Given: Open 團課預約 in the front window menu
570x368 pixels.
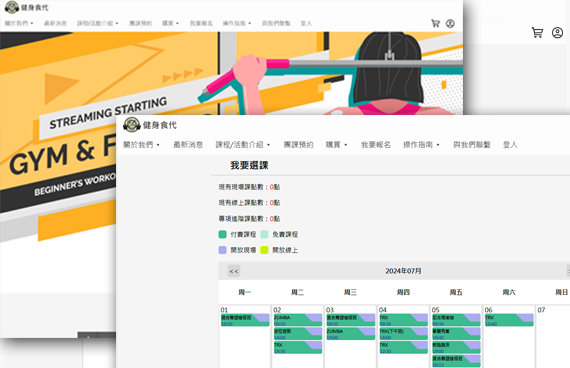Looking at the screenshot, I should click(298, 145).
